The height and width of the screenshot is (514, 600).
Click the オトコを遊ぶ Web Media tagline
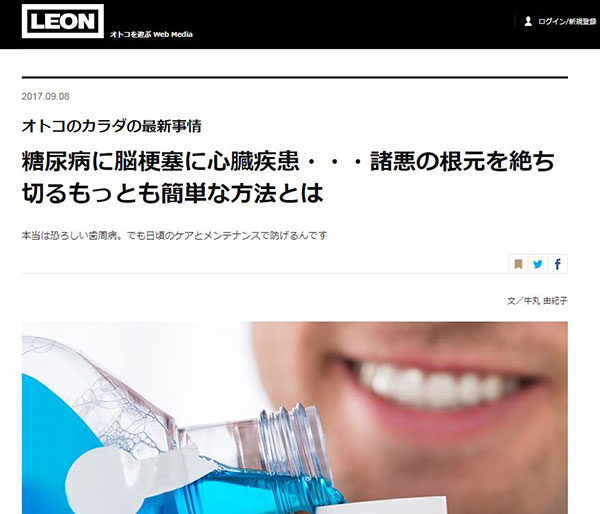tap(151, 34)
